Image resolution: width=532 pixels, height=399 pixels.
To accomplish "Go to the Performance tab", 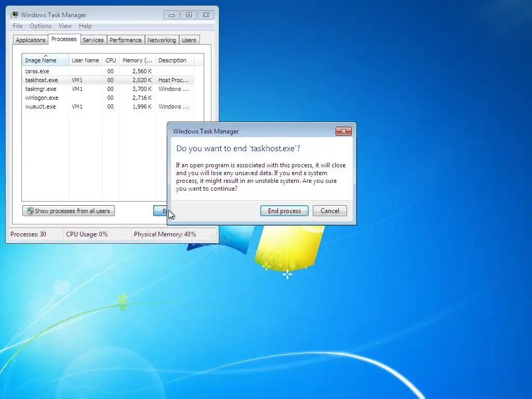I will click(x=126, y=40).
